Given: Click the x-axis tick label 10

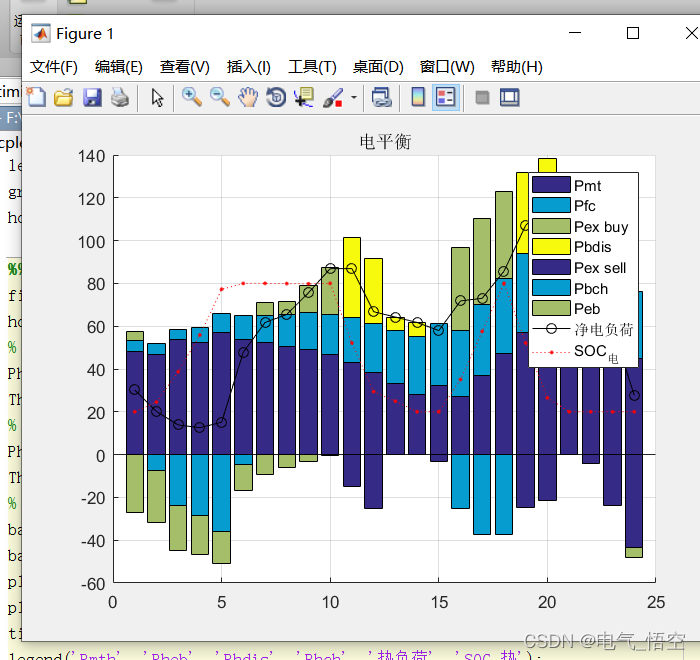Looking at the screenshot, I should [330, 602].
